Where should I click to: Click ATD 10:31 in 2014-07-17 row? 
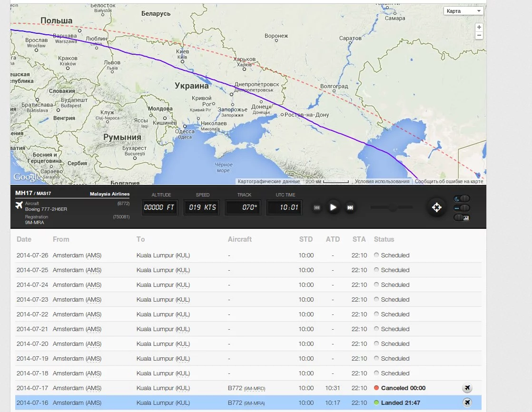click(x=333, y=388)
